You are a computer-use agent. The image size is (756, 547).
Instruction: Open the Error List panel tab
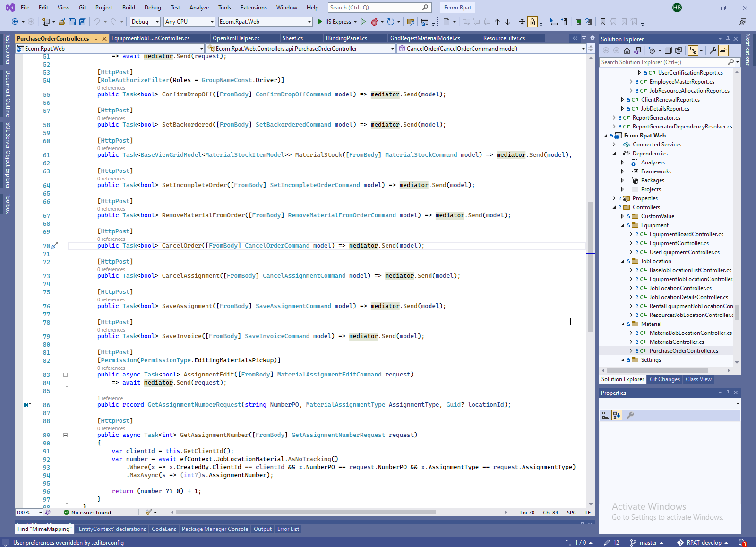[288, 529]
